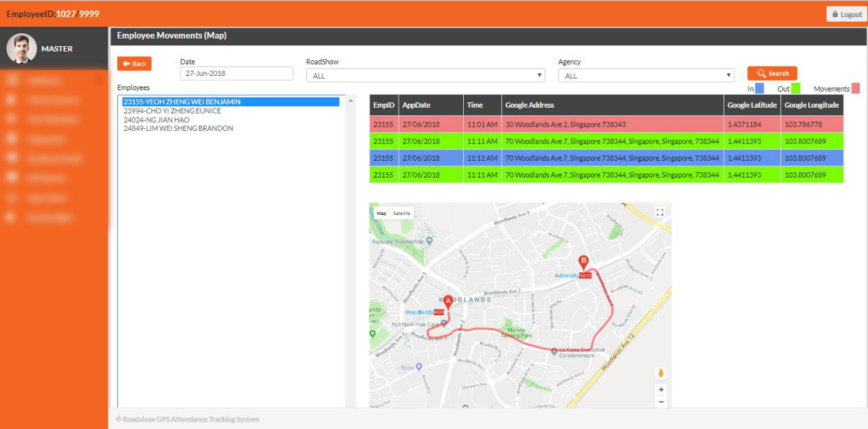The image size is (868, 429).
Task: Open Street View pegman on the map
Action: [x=661, y=373]
